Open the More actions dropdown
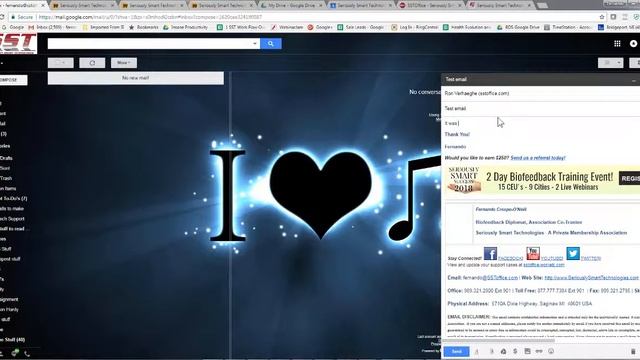Screen dimensions: 640x360 pos(124,63)
